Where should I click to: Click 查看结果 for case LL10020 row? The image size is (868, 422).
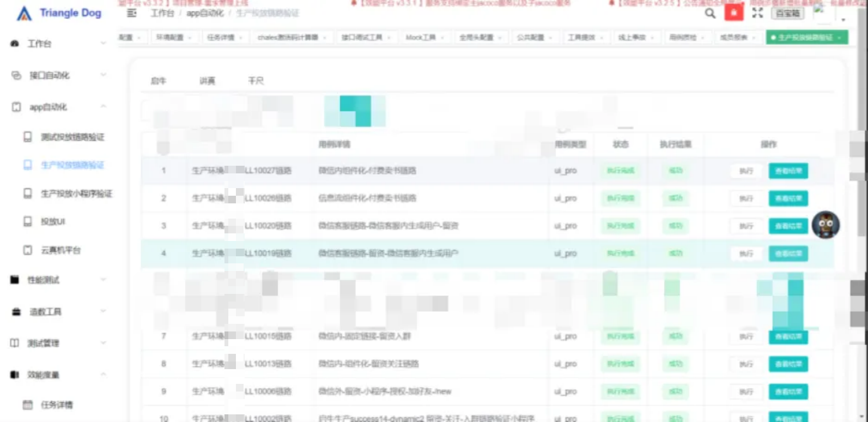click(x=788, y=226)
